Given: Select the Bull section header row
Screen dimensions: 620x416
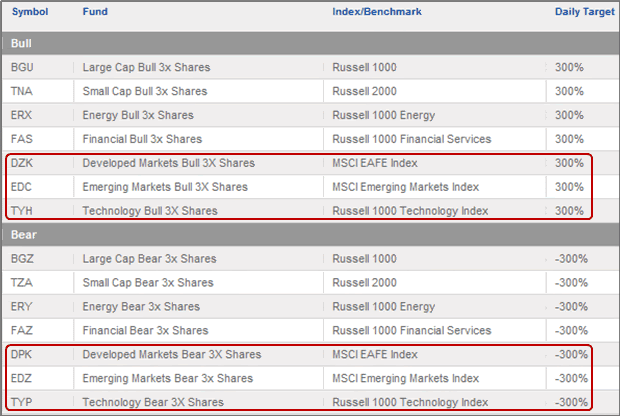Looking at the screenshot, I should click(x=311, y=43).
